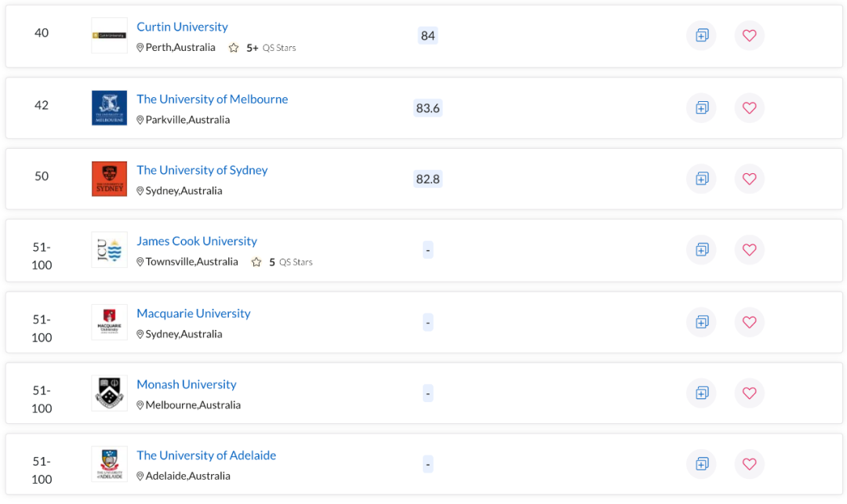The height and width of the screenshot is (504, 847).
Task: Favorite The University of Sydney
Action: tap(749, 179)
